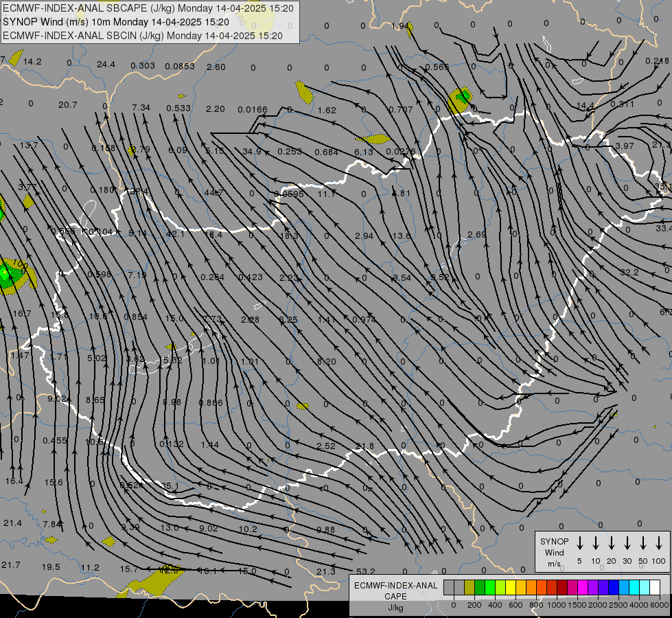Click the 20 m/s wind arrow in legend
The image size is (672, 618).
click(611, 543)
